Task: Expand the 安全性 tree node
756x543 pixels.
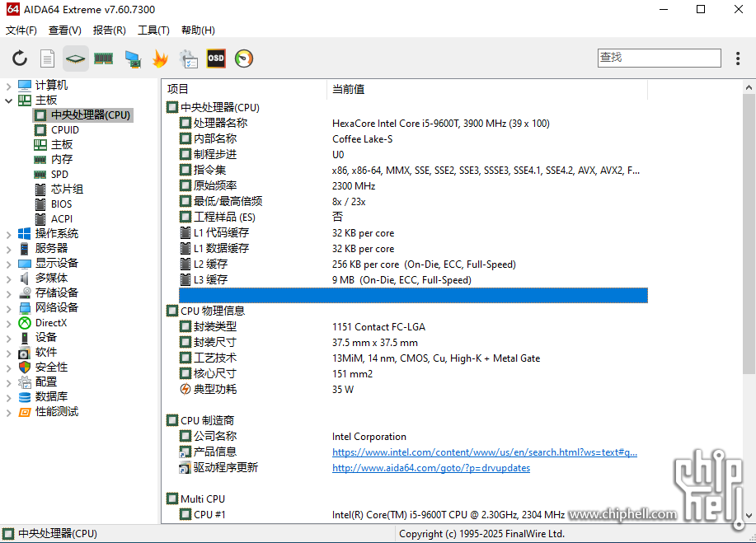Action: click(x=9, y=368)
